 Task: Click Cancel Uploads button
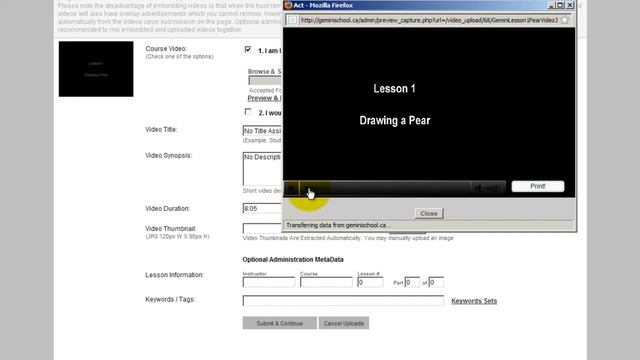(x=344, y=323)
